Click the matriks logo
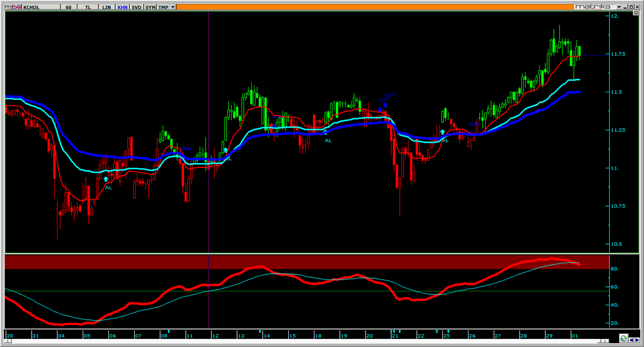644x347 pixels. click(x=593, y=7)
